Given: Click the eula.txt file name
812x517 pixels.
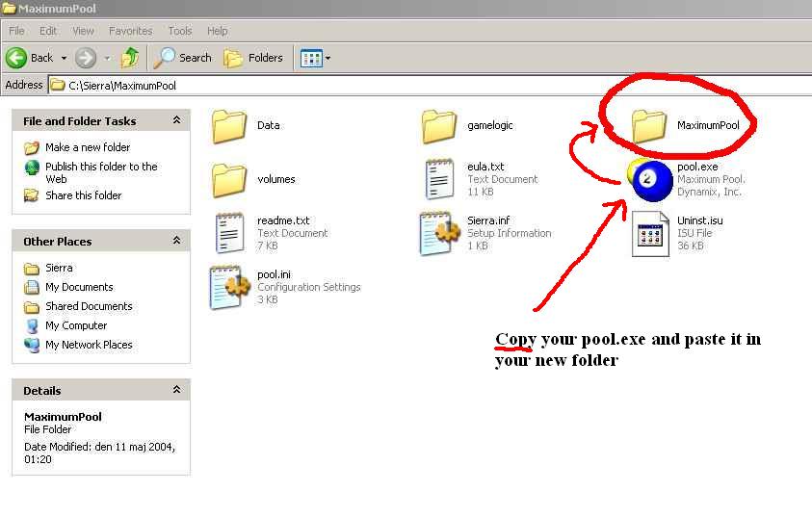Looking at the screenshot, I should tap(485, 167).
